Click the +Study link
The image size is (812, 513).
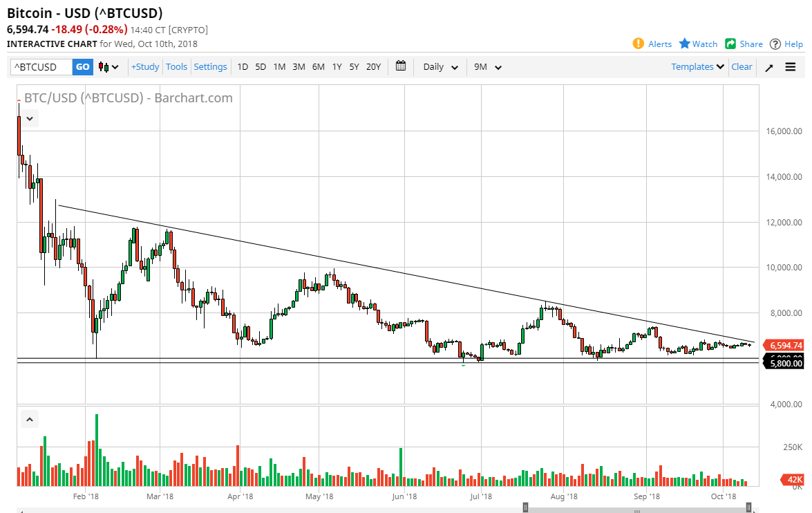[x=144, y=66]
